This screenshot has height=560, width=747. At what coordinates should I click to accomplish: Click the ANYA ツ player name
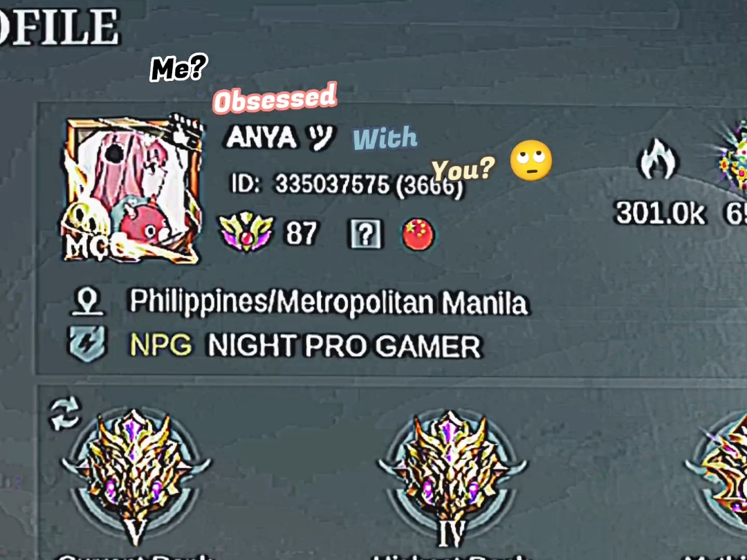[281, 137]
